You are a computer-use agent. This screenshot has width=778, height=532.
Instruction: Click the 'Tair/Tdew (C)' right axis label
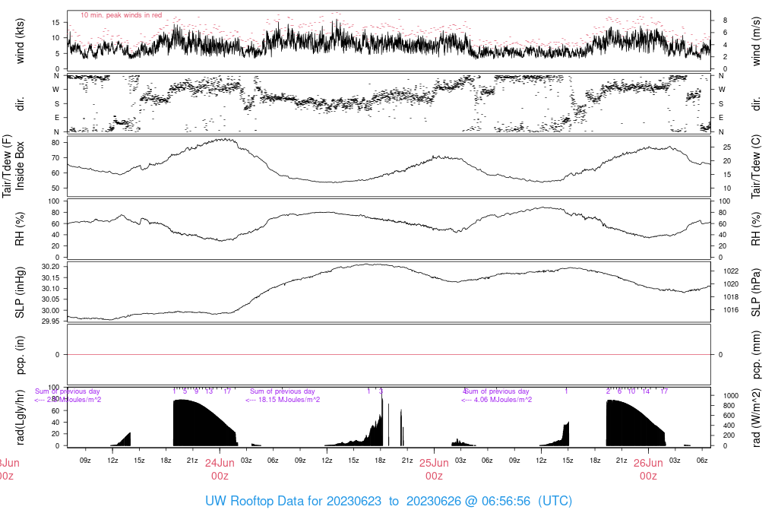[x=756, y=166]
